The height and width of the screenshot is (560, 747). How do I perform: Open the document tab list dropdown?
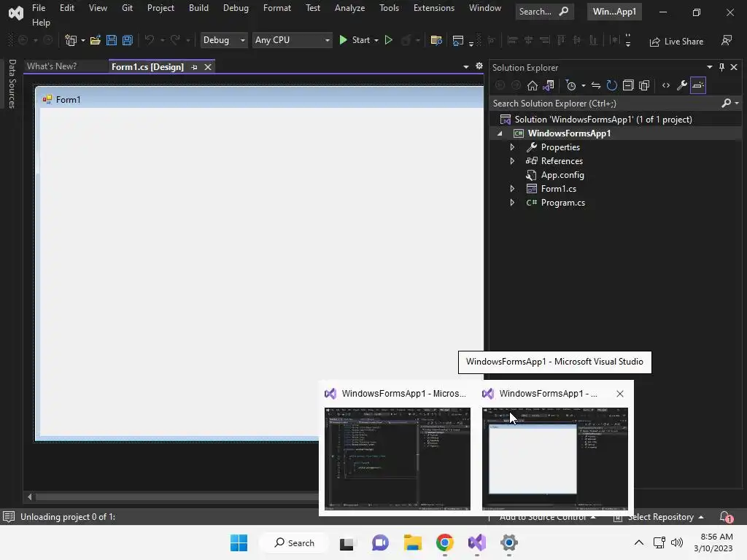point(466,66)
